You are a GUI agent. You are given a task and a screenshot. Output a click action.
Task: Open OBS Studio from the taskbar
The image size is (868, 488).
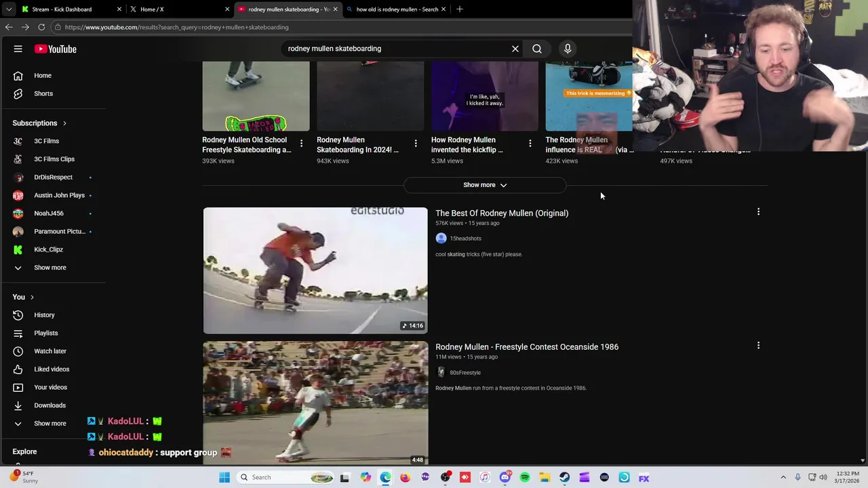tap(445, 477)
